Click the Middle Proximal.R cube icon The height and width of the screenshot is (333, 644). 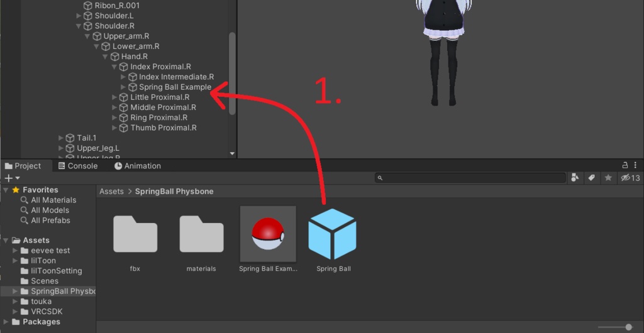coord(124,107)
